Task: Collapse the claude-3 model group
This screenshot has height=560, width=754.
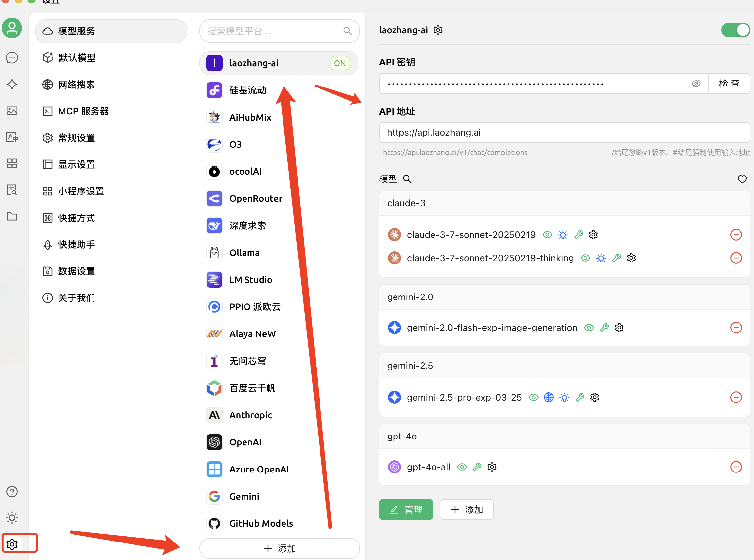Action: 406,203
